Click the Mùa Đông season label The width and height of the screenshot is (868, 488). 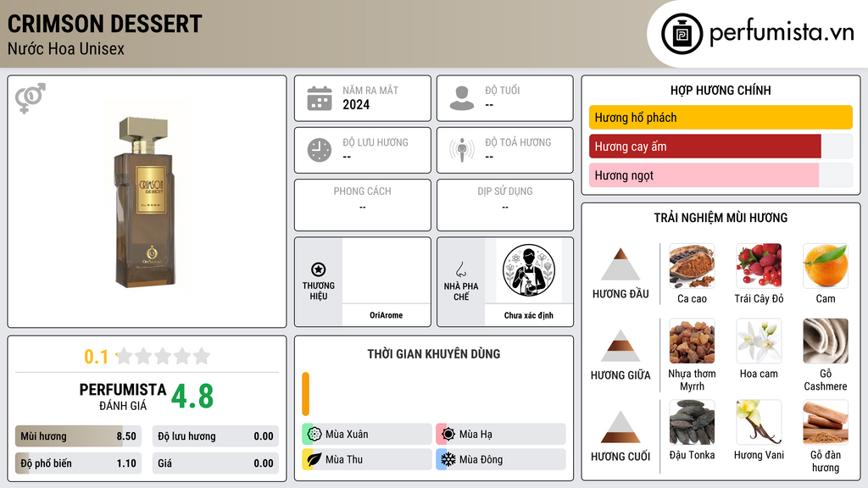tap(481, 459)
